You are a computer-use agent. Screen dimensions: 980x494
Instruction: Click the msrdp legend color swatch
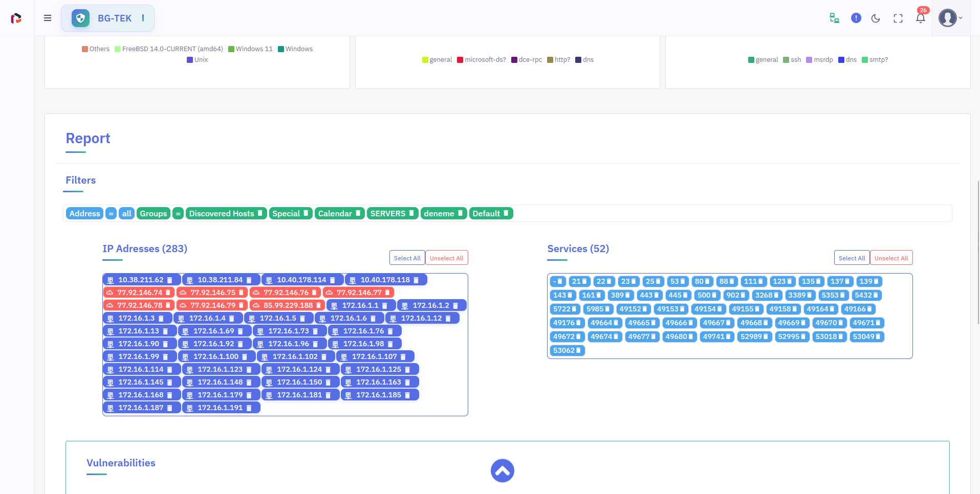coord(809,60)
